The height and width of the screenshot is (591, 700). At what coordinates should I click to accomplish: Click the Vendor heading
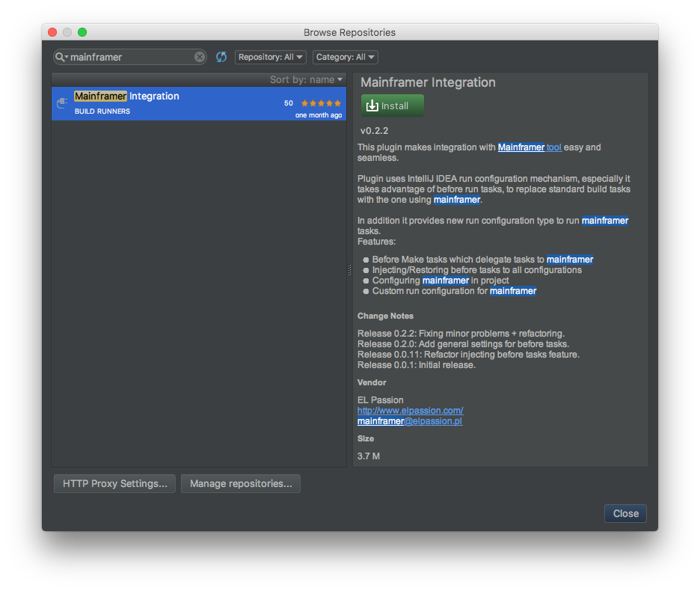point(372,382)
